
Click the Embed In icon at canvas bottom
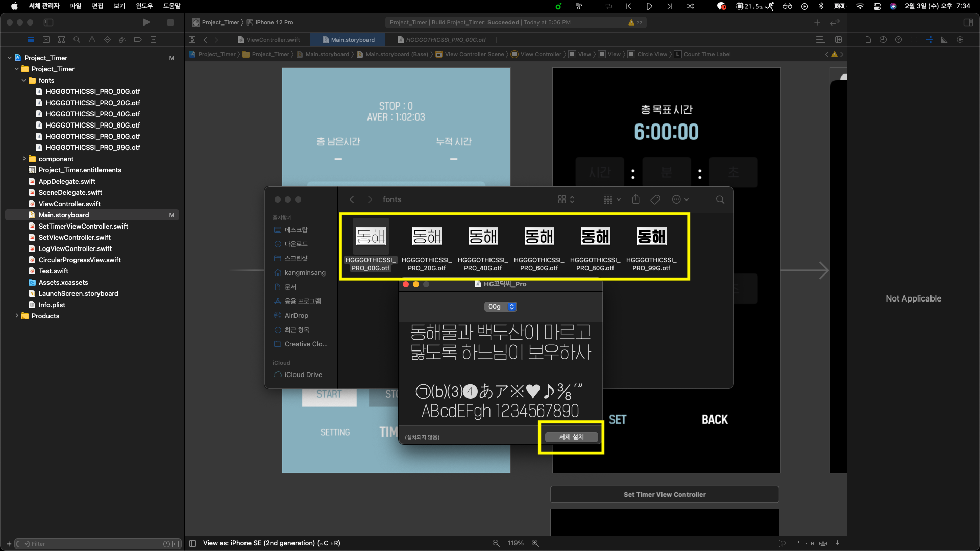[837, 543]
